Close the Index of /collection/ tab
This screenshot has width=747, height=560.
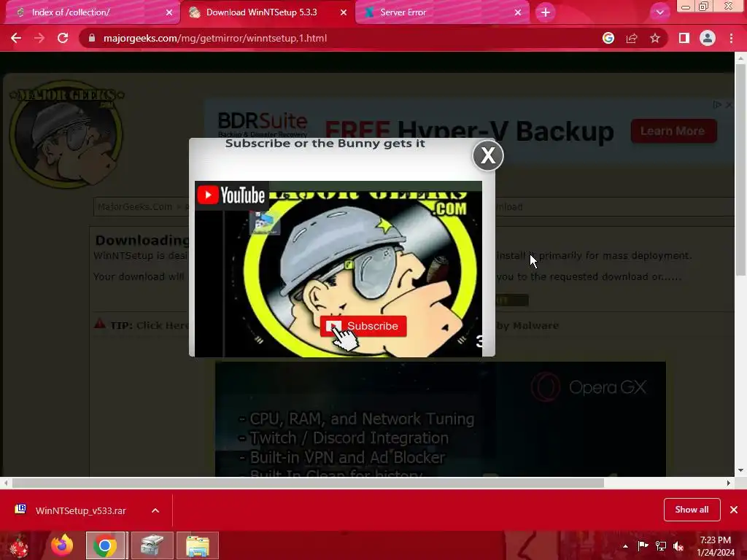click(169, 13)
